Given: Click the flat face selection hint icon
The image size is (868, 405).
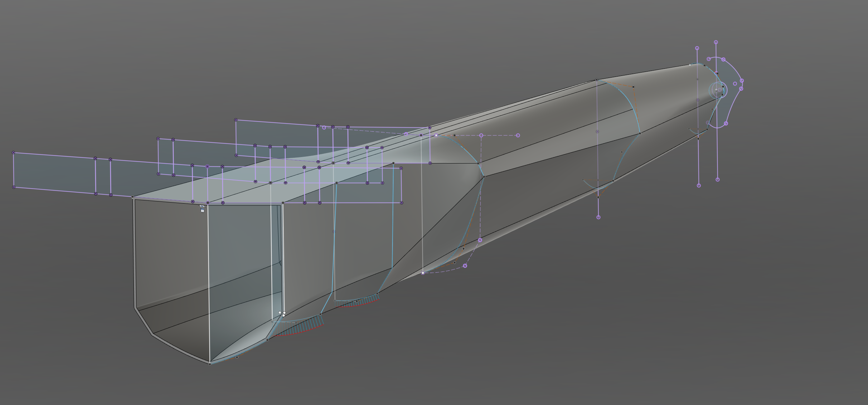Looking at the screenshot, I should 202,206.
